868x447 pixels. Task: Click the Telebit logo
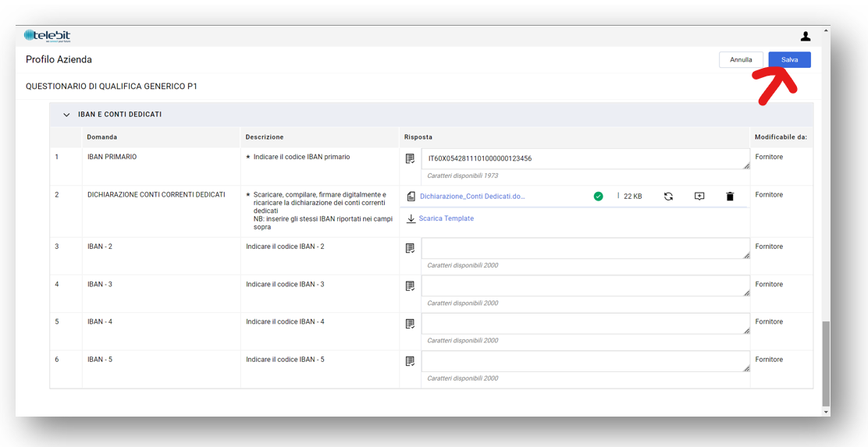(47, 36)
